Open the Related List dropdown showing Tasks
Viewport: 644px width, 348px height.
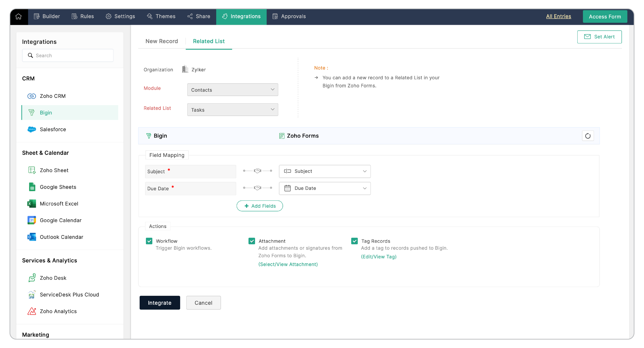coord(233,110)
